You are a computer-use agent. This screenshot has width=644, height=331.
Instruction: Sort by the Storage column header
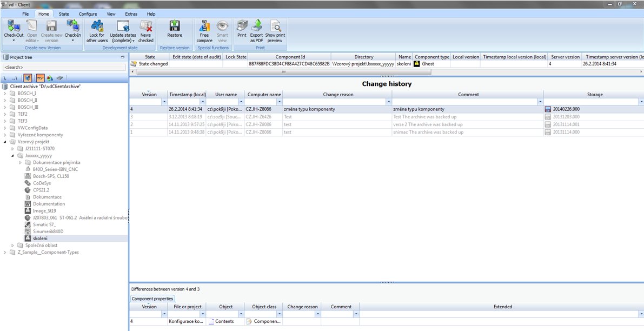tap(594, 95)
